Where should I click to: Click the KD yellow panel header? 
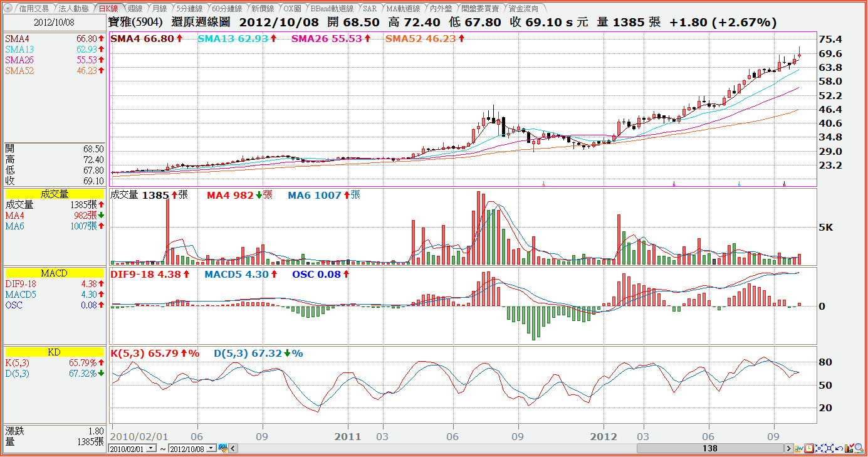[x=55, y=352]
